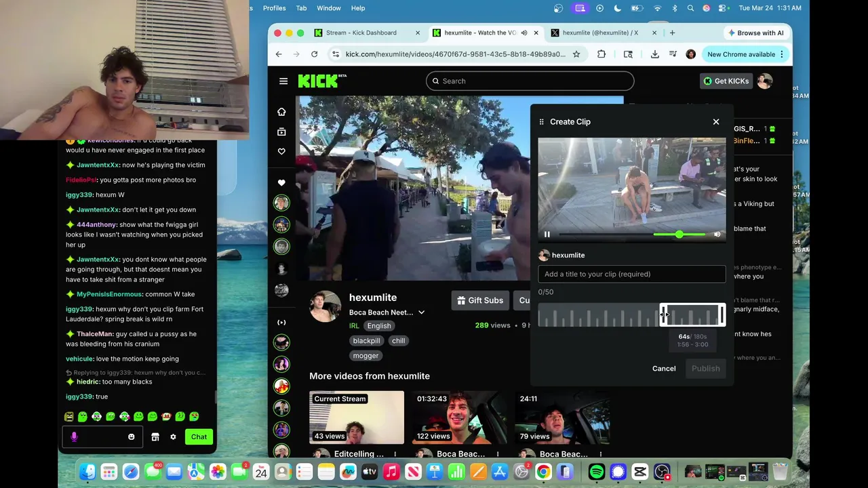This screenshot has width=868, height=488.
Task: Select the blackpill tag
Action: 366,341
